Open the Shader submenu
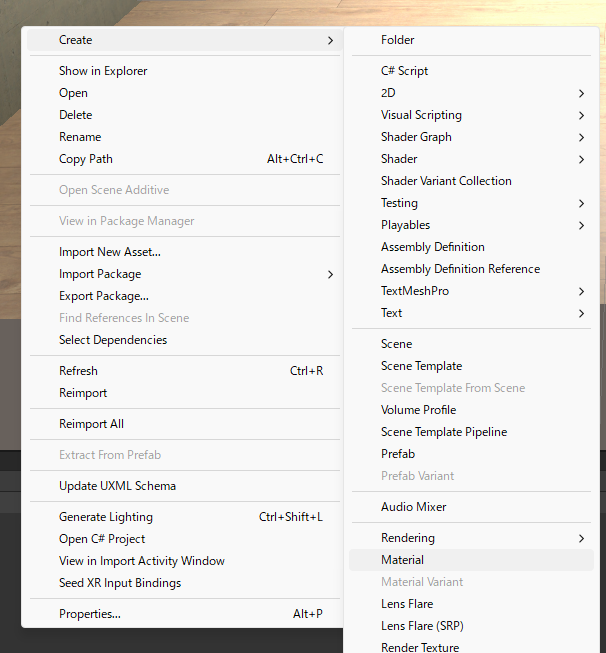The image size is (606, 653). [x=471, y=159]
